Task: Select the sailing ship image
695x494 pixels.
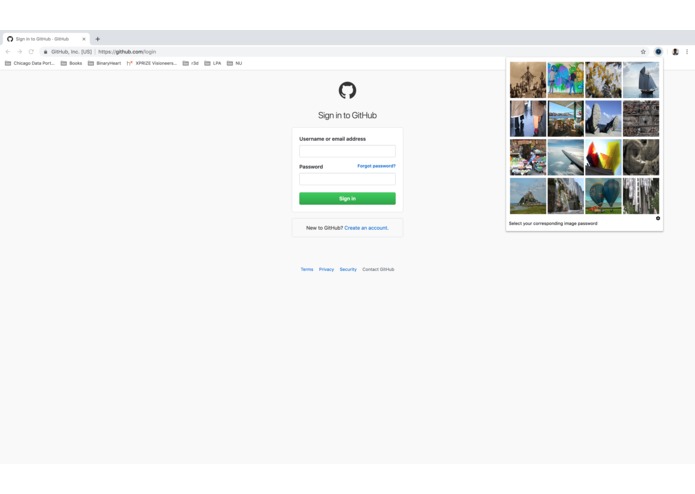Action: click(641, 80)
